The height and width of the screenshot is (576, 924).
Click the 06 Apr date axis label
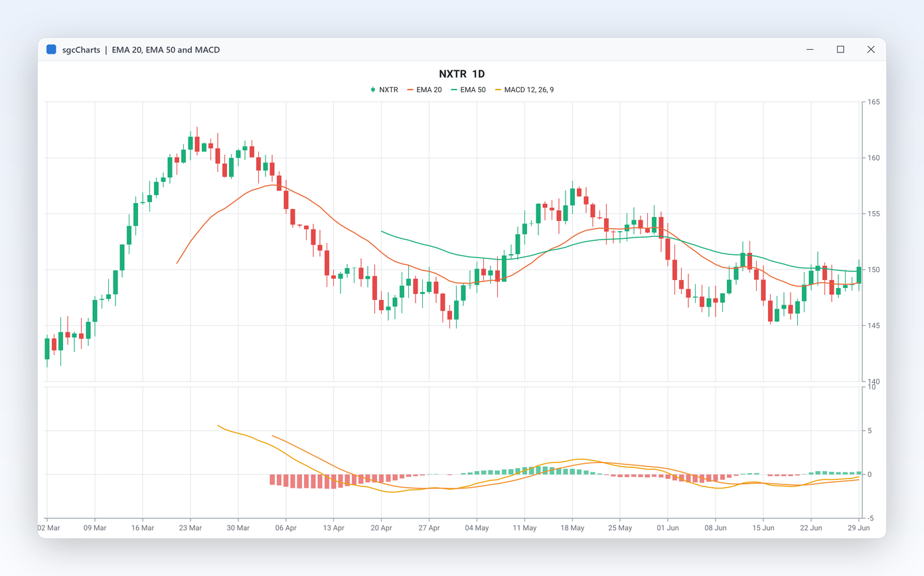(x=286, y=528)
